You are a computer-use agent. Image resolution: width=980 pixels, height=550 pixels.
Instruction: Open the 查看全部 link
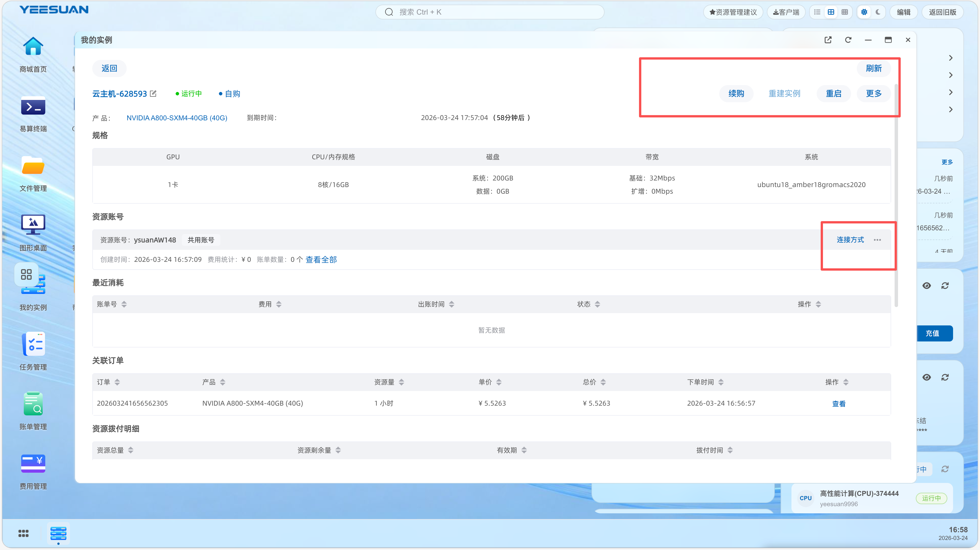coord(321,260)
